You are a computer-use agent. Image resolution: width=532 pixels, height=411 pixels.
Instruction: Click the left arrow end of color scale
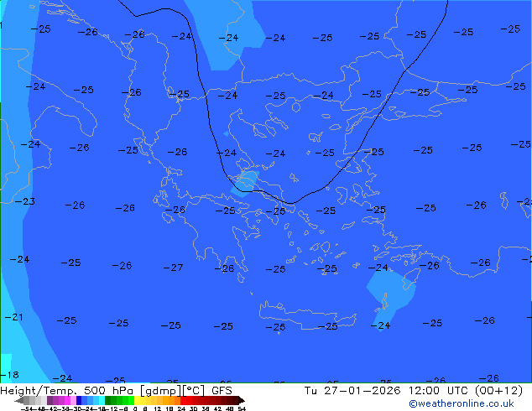click(x=19, y=400)
